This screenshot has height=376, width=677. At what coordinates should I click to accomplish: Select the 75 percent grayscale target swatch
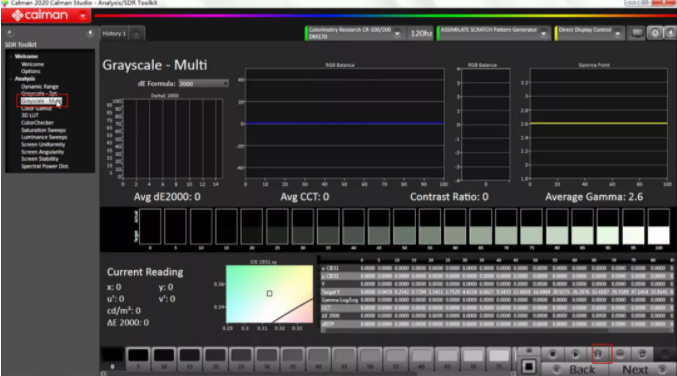pyautogui.click(x=531, y=227)
